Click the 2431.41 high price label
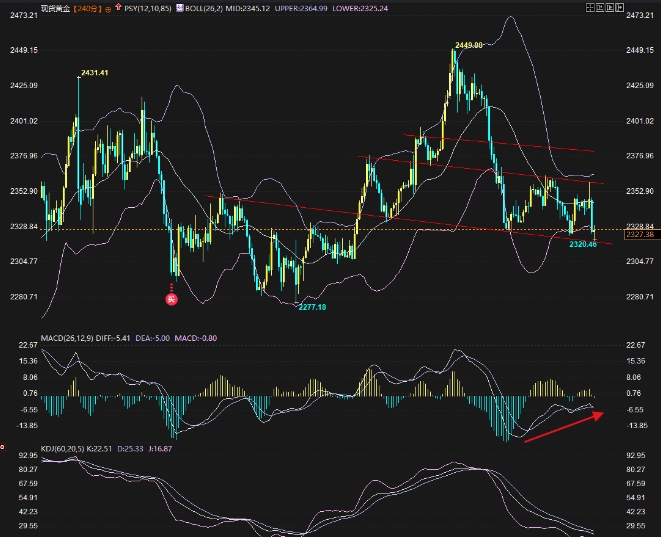 94,72
